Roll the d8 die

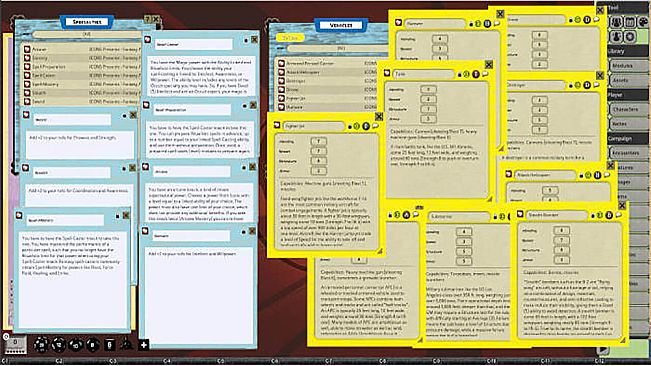coord(93,344)
